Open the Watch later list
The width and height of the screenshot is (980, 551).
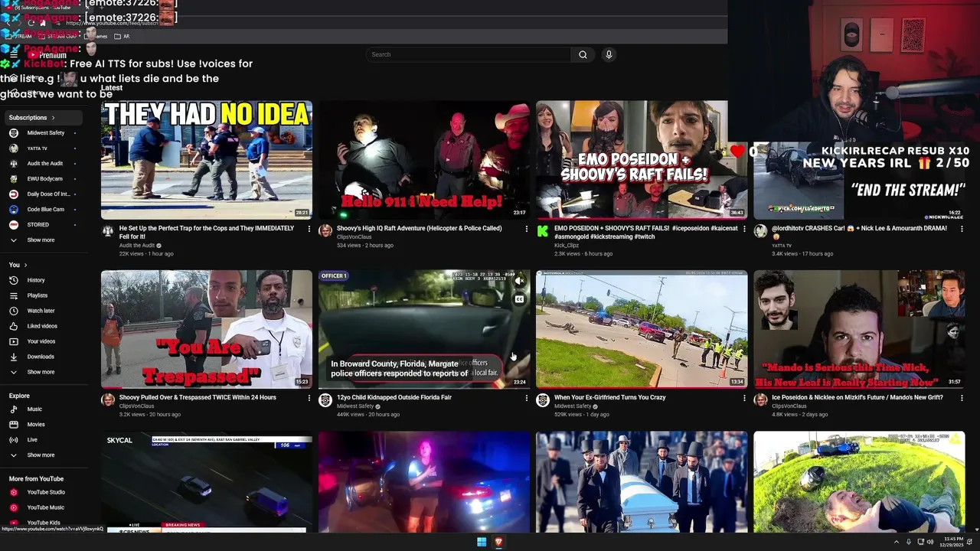[41, 311]
